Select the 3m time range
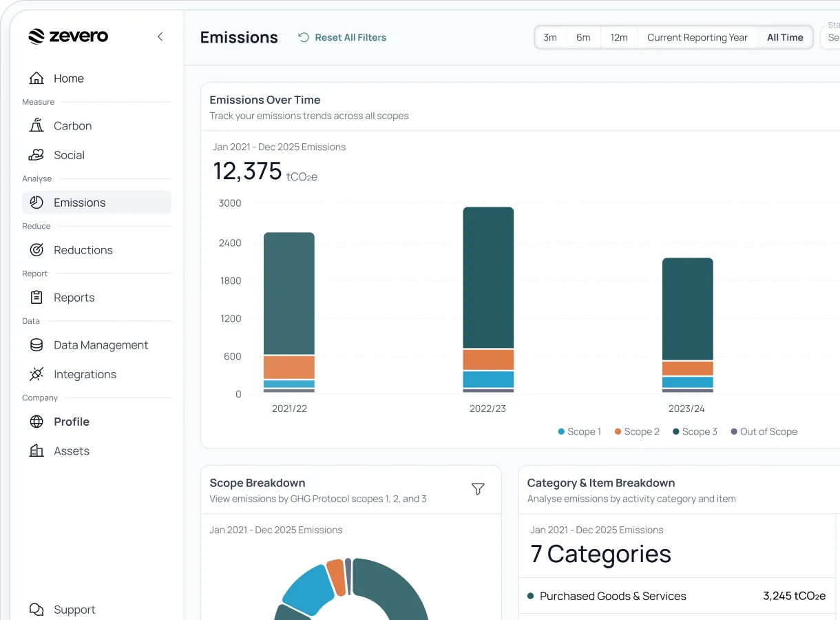 [x=550, y=38]
